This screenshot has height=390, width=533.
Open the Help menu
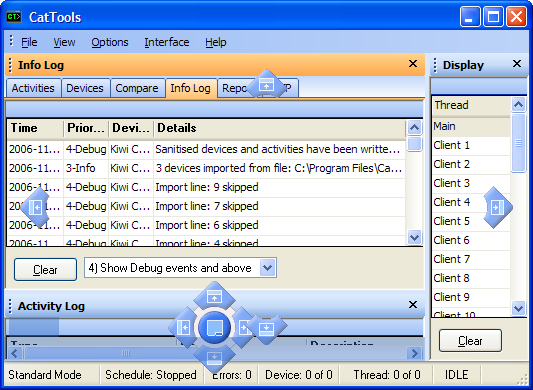[216, 42]
